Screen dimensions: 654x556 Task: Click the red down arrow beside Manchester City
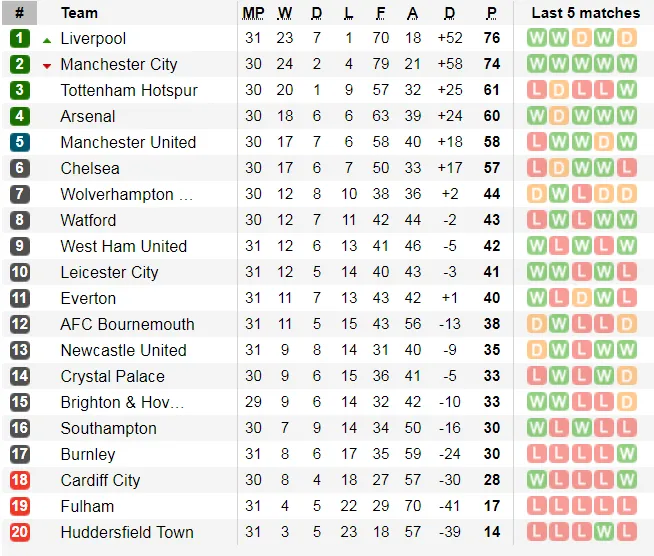point(47,66)
